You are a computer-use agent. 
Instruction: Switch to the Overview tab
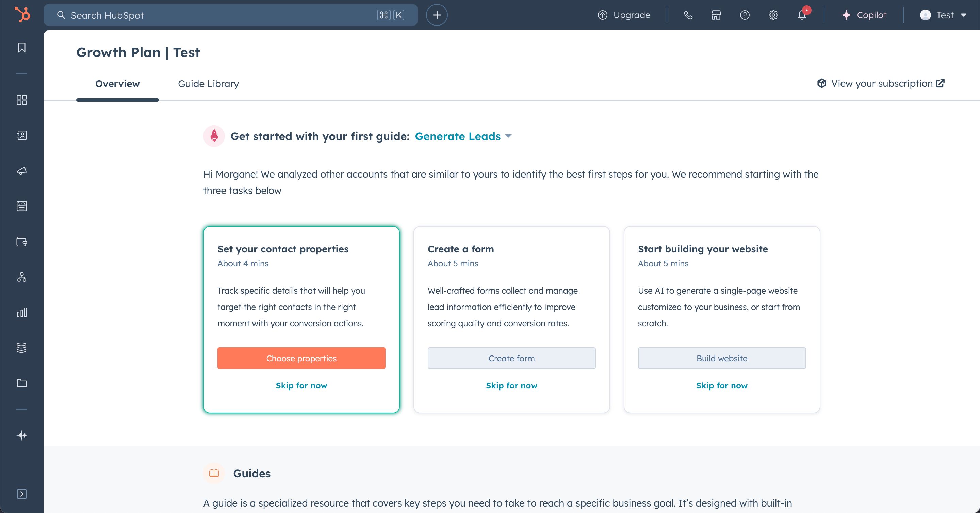(117, 84)
